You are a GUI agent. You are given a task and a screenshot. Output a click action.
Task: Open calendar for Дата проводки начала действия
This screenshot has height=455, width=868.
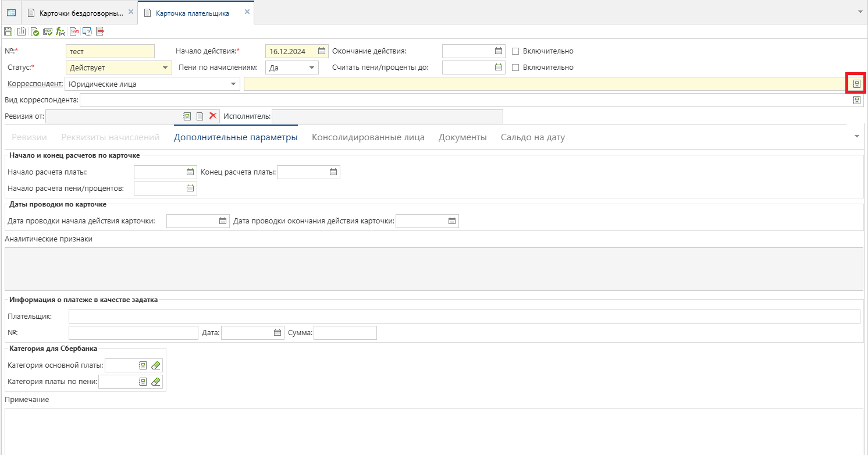(x=223, y=221)
